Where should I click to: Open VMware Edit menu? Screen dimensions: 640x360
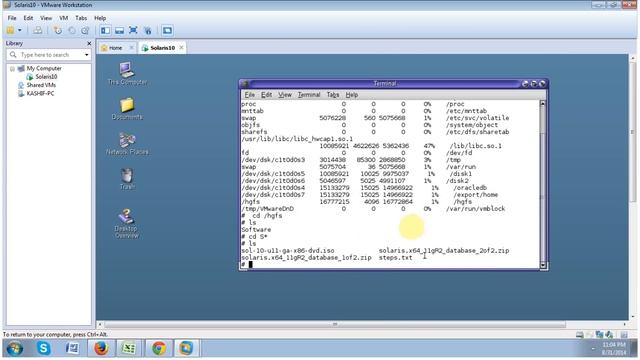tap(28, 18)
